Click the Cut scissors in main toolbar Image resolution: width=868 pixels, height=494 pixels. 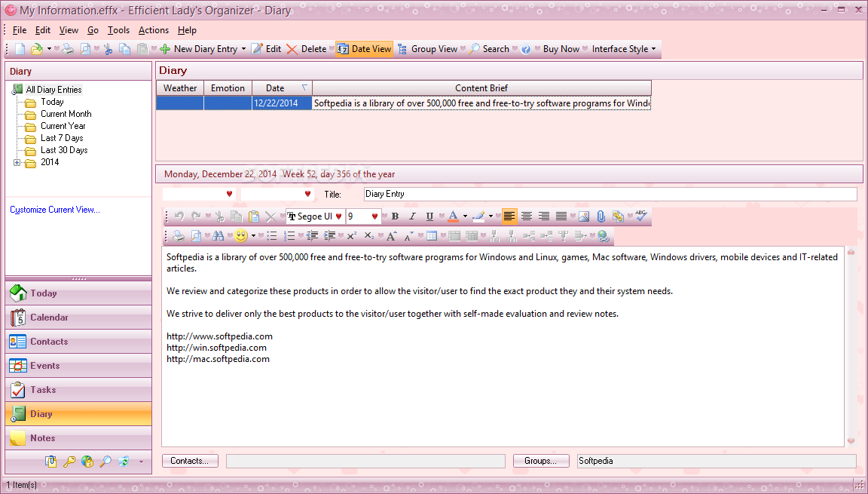click(x=108, y=49)
